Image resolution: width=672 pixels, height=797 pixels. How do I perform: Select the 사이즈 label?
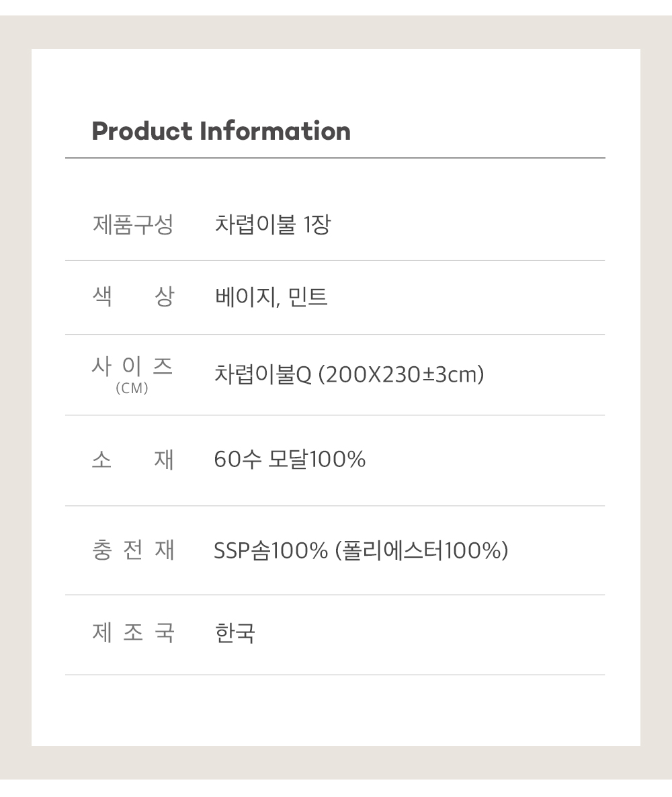[x=132, y=366]
